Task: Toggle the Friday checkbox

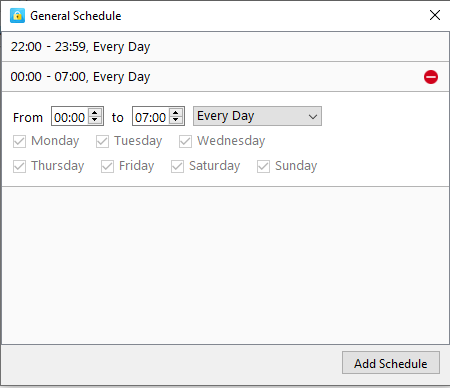Action: [x=107, y=166]
